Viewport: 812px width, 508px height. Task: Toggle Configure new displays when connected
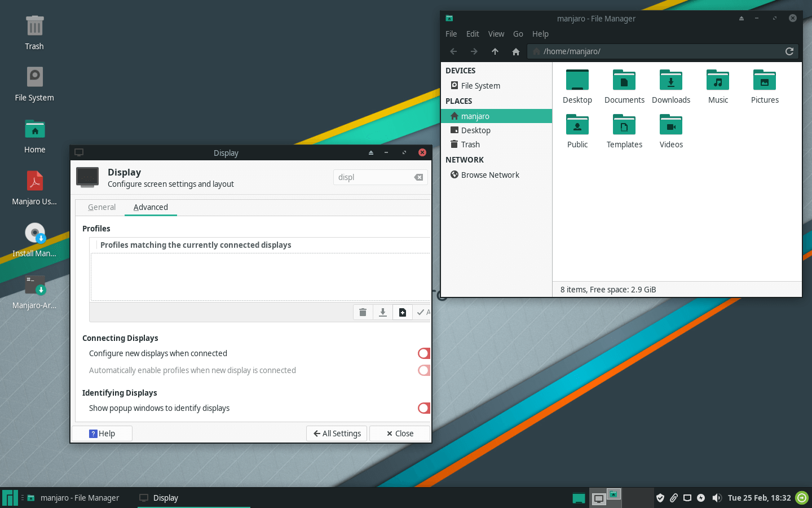(424, 353)
